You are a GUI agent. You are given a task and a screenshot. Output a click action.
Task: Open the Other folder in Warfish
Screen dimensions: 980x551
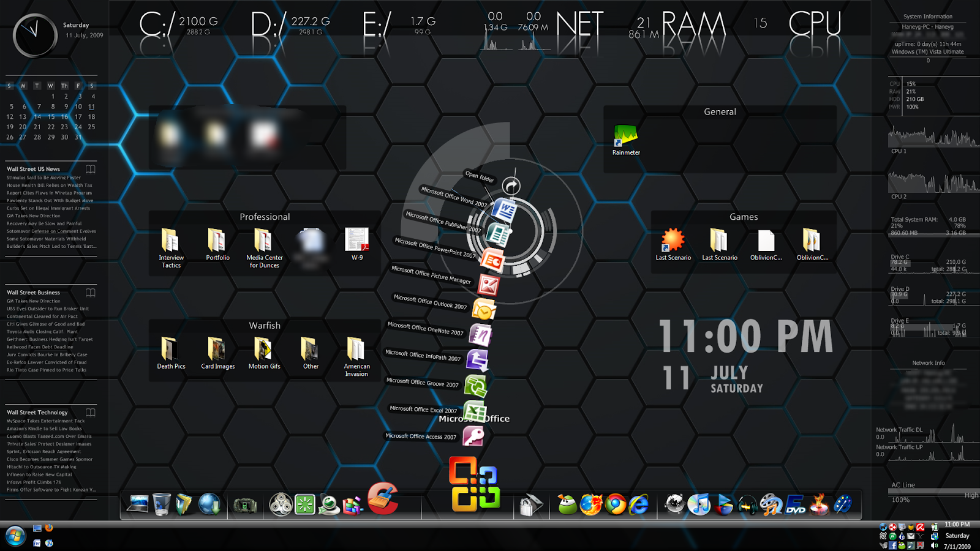(311, 353)
